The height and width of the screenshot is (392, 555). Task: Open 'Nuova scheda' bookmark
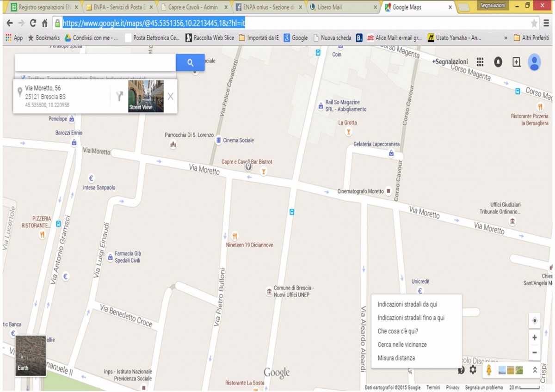(x=332, y=38)
